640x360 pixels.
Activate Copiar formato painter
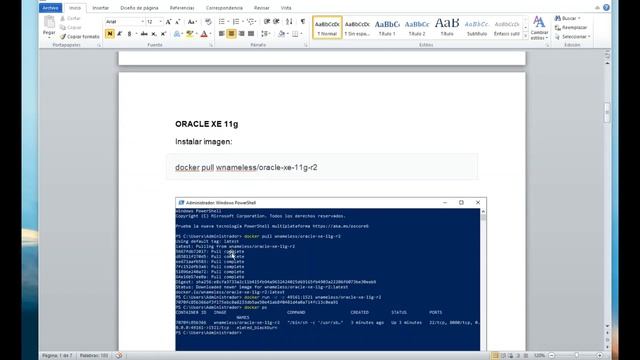coord(80,36)
